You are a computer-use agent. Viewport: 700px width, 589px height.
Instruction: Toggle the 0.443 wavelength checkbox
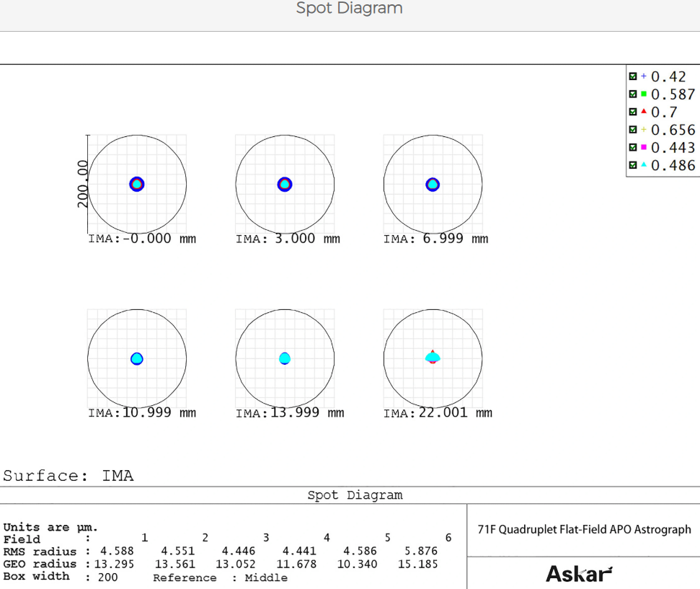pyautogui.click(x=633, y=148)
